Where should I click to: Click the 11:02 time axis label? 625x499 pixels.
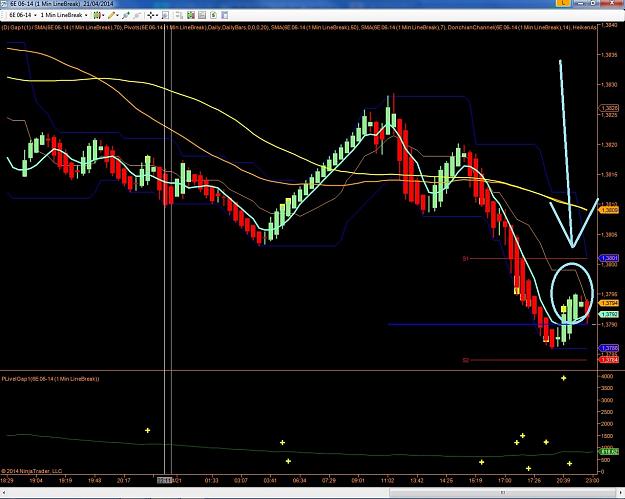387,481
